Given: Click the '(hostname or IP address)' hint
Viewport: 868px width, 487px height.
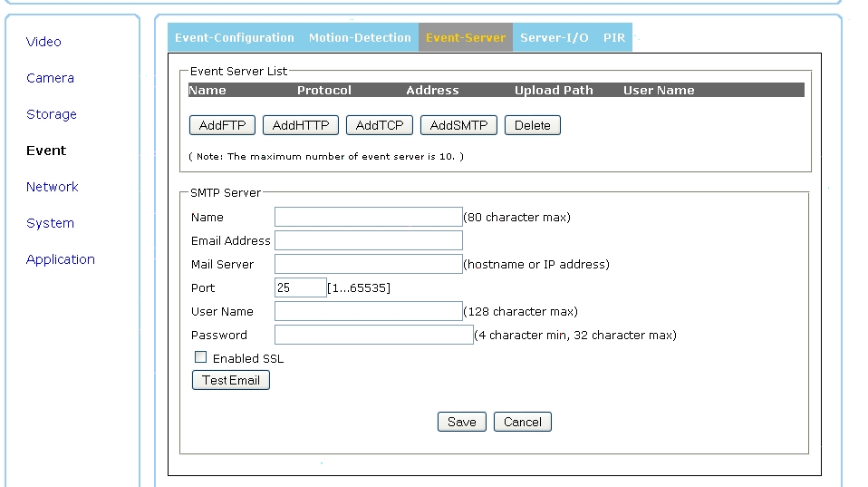Looking at the screenshot, I should [536, 264].
